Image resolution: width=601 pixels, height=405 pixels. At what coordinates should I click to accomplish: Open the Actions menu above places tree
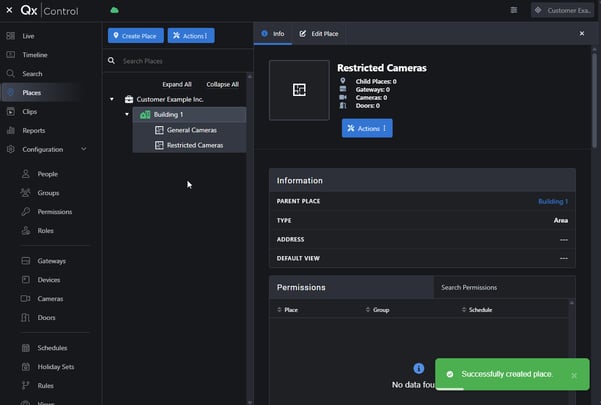[x=191, y=36]
